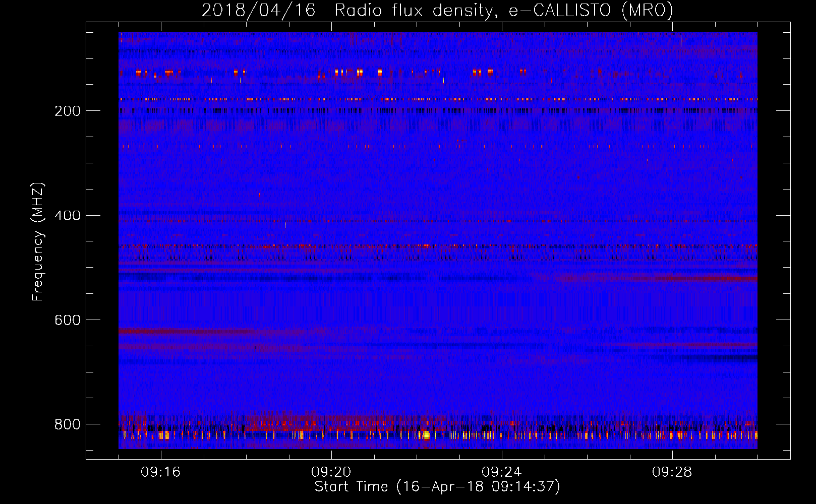Click the 800 frequency tick label

point(68,424)
